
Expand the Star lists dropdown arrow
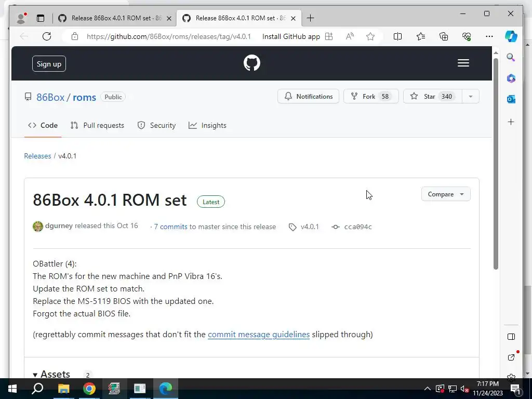click(x=471, y=96)
